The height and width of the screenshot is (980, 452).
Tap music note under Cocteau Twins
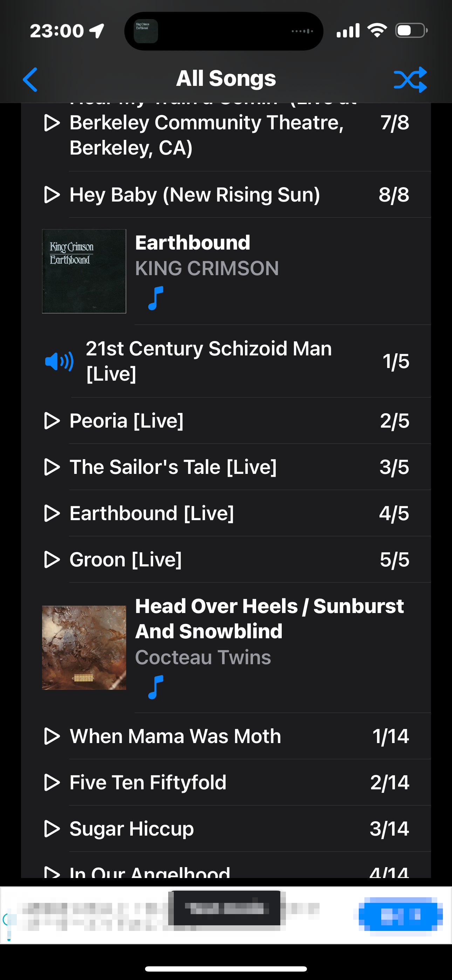click(x=156, y=687)
